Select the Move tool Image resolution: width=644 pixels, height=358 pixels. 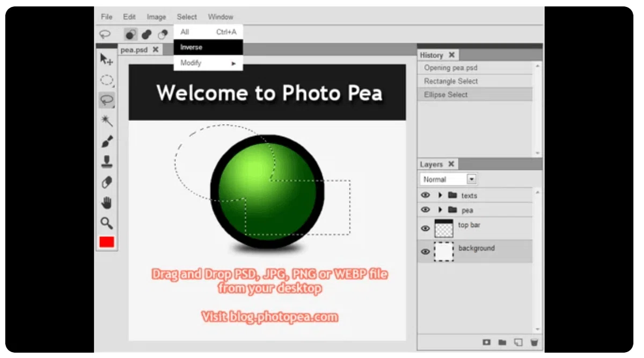107,60
